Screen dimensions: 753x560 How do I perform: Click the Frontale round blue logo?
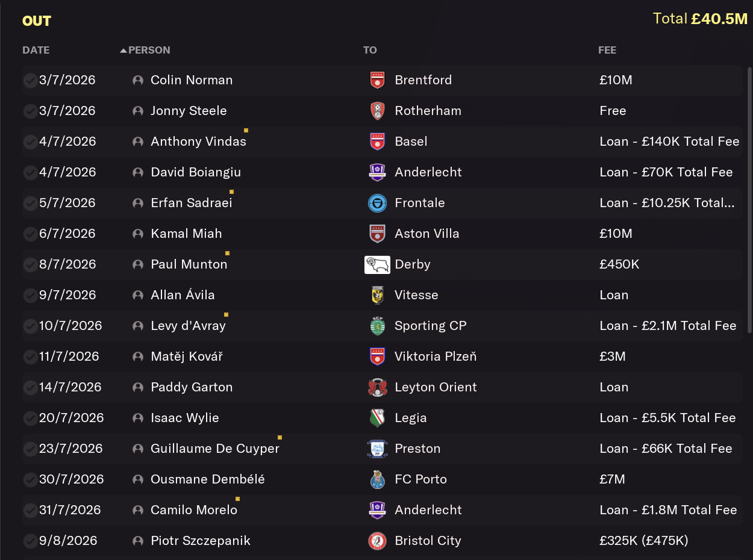(x=377, y=203)
